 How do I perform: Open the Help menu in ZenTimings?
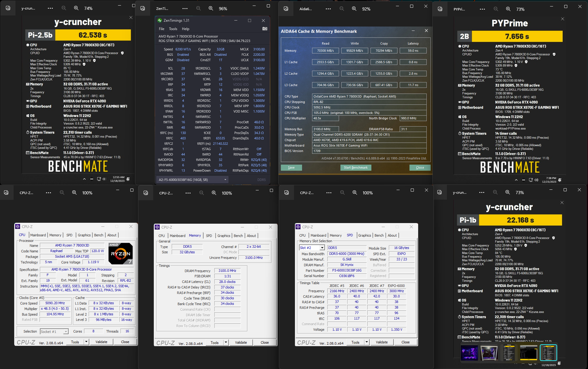point(186,29)
